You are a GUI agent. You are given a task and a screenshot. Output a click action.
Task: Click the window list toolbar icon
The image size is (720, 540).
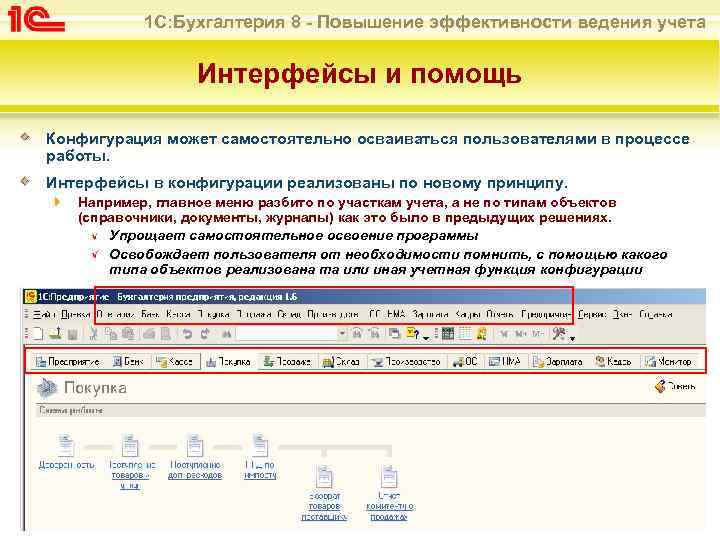(394, 334)
